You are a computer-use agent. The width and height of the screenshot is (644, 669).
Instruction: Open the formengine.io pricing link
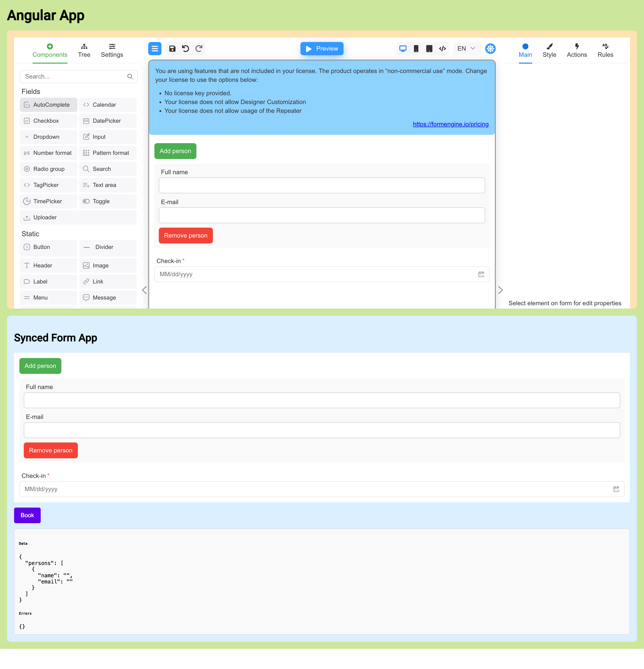[450, 124]
